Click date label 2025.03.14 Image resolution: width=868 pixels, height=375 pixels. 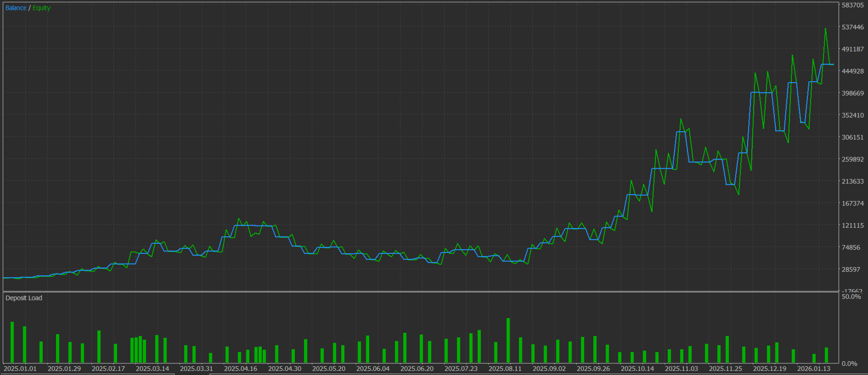tap(152, 369)
